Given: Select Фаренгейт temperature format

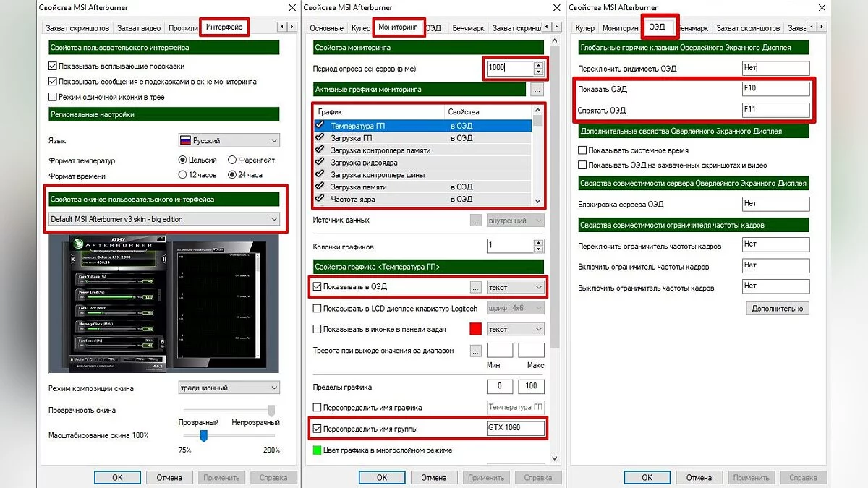Looking at the screenshot, I should tap(232, 160).
